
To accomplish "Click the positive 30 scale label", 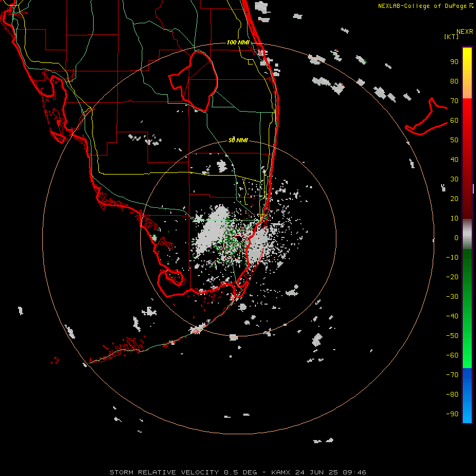I will coord(454,179).
